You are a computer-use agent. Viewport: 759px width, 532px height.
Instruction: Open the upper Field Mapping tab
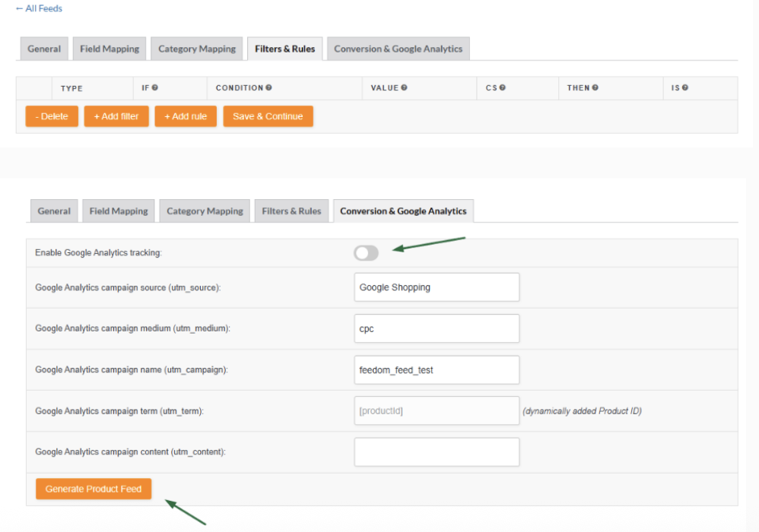coord(110,49)
